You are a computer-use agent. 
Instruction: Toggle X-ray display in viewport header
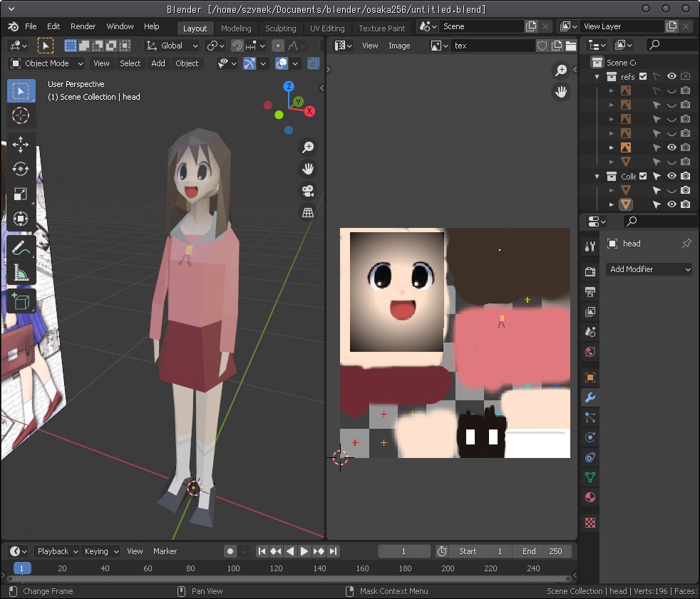click(313, 63)
